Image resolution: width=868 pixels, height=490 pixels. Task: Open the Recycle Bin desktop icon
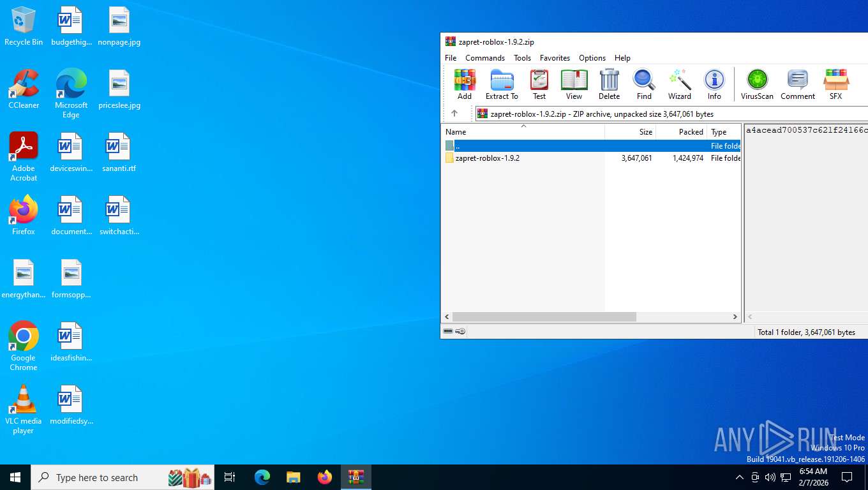[24, 26]
